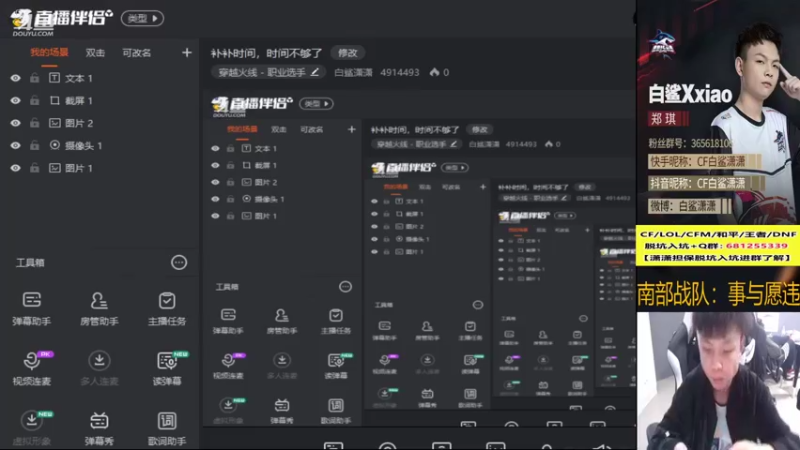Open the 歌词助手 tool in the main toolbox
The height and width of the screenshot is (450, 800).
[167, 428]
